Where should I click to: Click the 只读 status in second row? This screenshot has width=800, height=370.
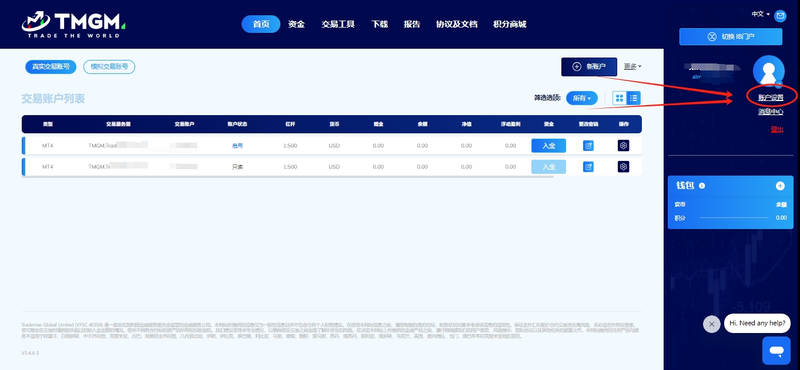coord(237,167)
